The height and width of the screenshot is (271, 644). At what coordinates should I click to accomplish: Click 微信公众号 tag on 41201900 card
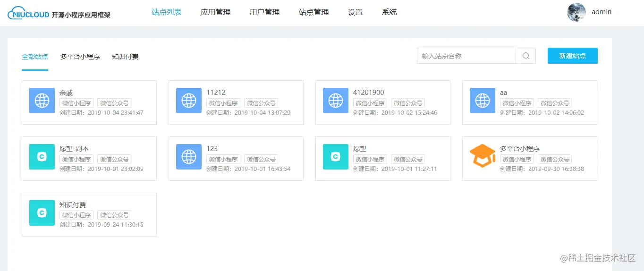(408, 103)
